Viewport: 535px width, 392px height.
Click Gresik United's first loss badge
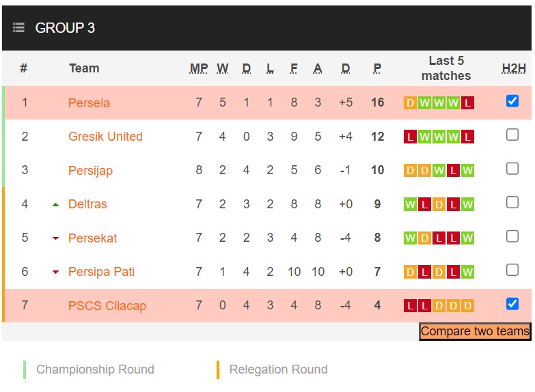[410, 137]
